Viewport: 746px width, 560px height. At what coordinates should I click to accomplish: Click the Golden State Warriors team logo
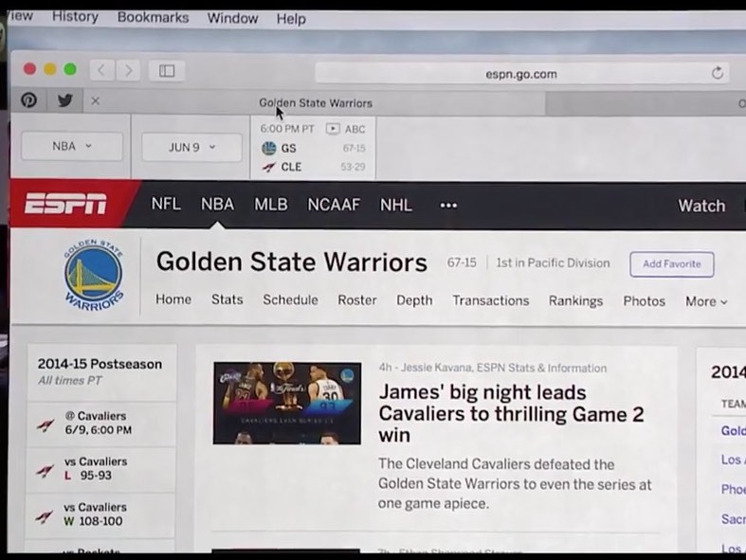tap(93, 276)
